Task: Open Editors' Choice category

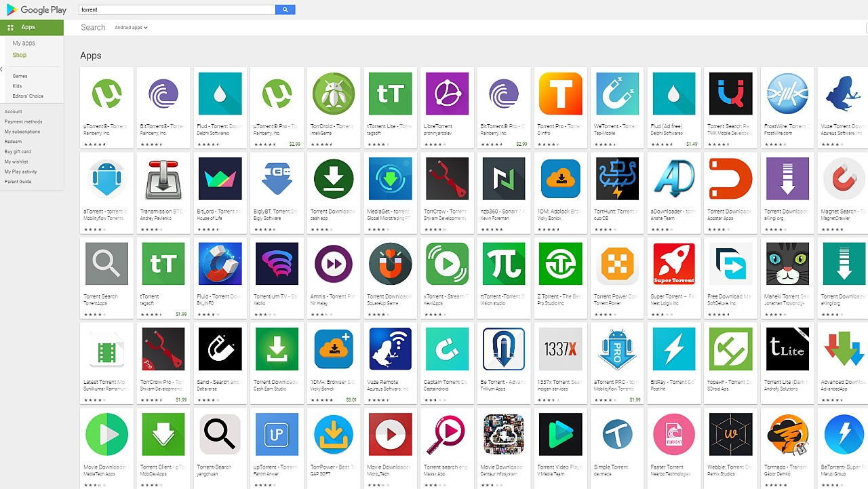Action: pos(28,96)
